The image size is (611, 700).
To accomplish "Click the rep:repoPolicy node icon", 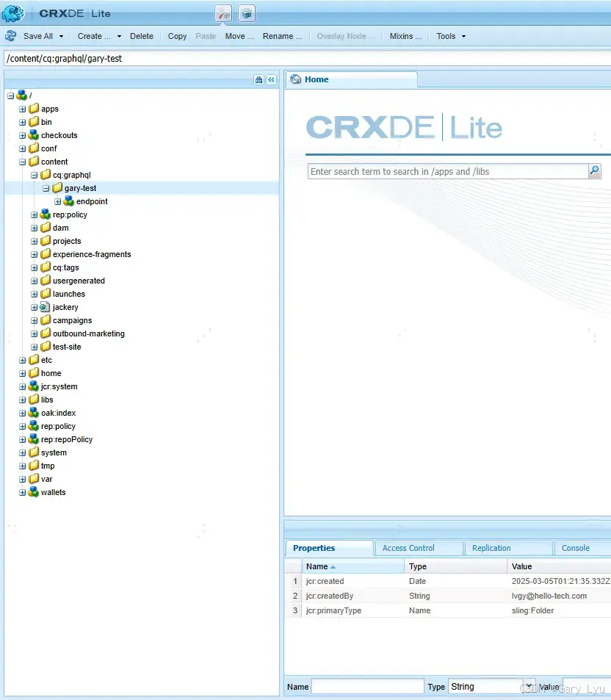I will click(34, 439).
